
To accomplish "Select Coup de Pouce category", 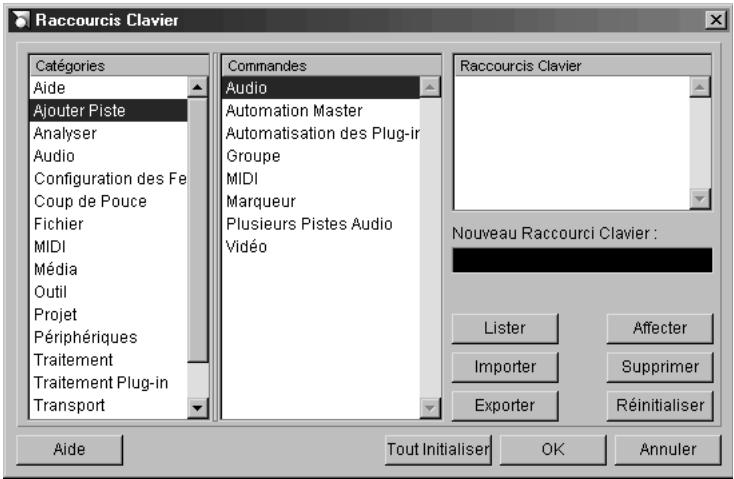I will (x=109, y=201).
